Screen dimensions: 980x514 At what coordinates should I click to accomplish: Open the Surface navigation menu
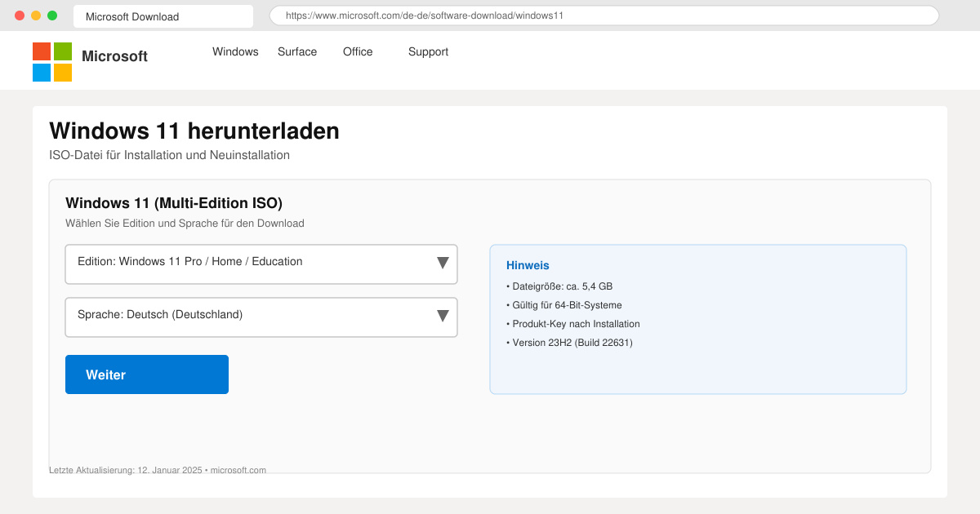[x=297, y=51]
